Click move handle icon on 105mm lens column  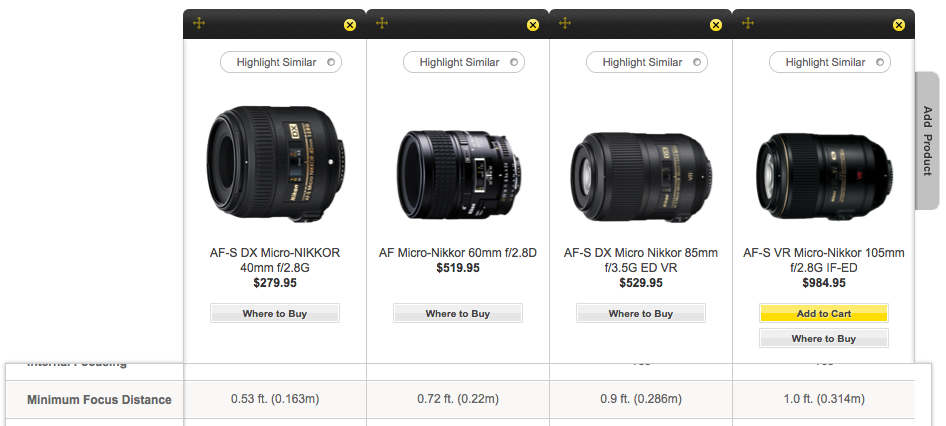point(748,23)
